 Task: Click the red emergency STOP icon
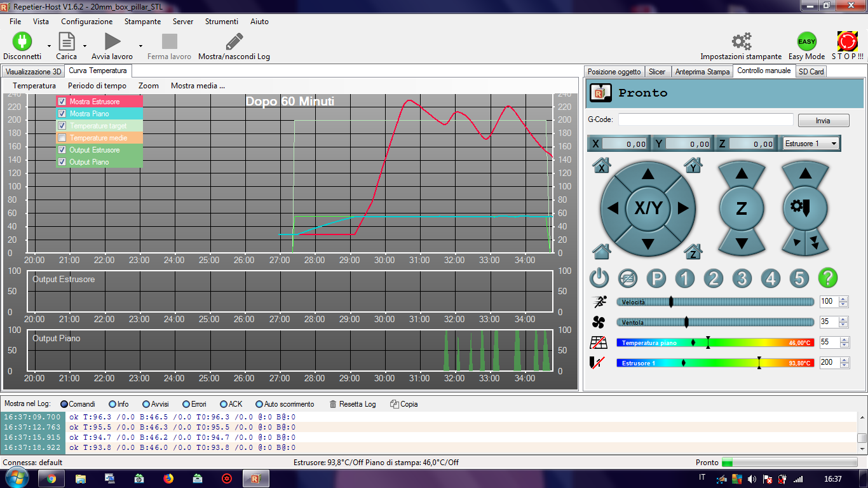847,42
